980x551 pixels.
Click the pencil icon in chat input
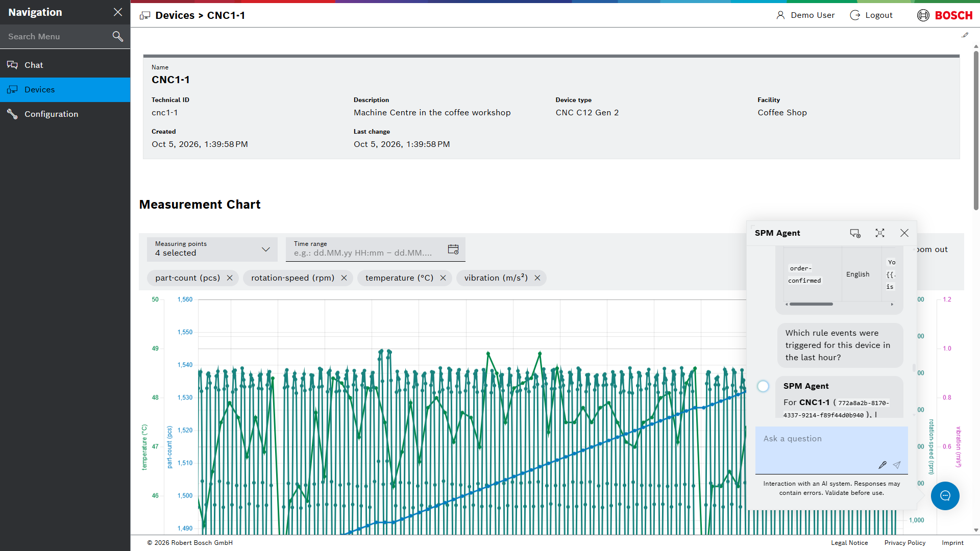(883, 465)
